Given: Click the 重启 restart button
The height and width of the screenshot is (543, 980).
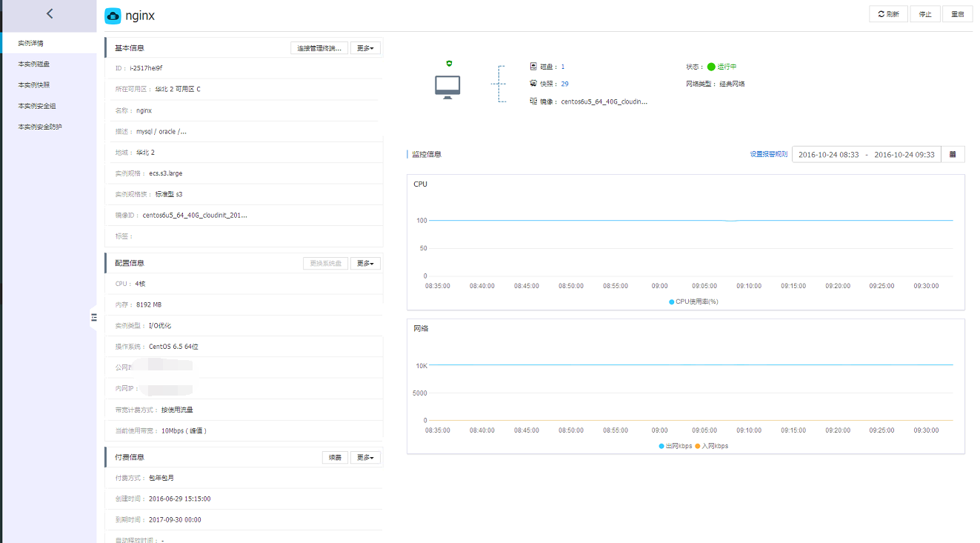Looking at the screenshot, I should tap(958, 14).
